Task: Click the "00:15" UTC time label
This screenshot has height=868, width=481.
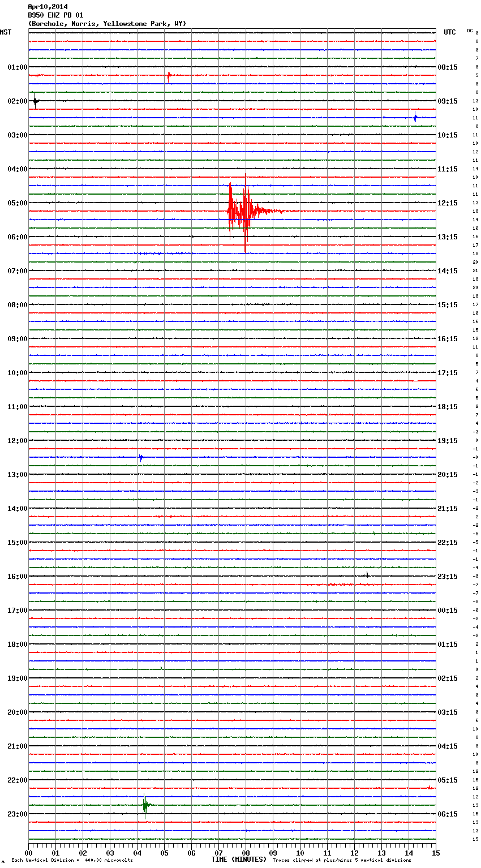Action: (x=448, y=611)
